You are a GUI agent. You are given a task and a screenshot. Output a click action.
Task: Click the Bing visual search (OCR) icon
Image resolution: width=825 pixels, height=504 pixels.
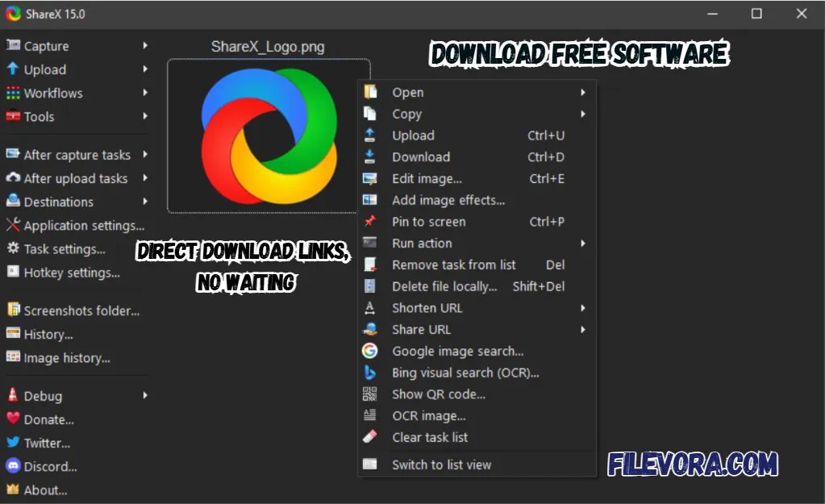(370, 373)
